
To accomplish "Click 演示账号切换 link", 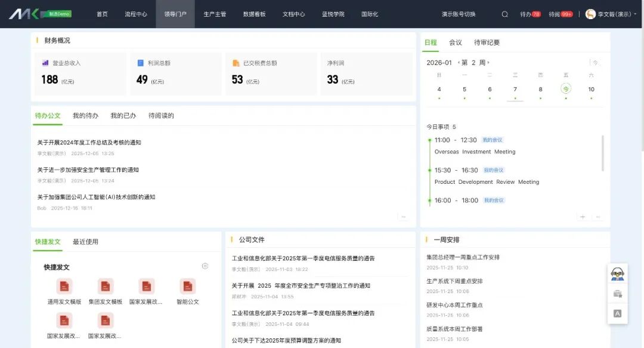I will tap(459, 14).
